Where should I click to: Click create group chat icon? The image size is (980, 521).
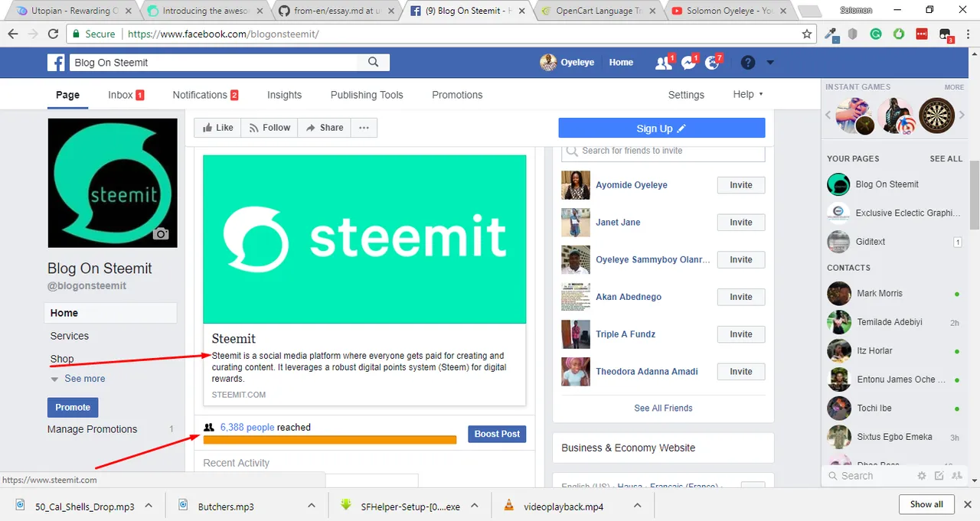[957, 476]
